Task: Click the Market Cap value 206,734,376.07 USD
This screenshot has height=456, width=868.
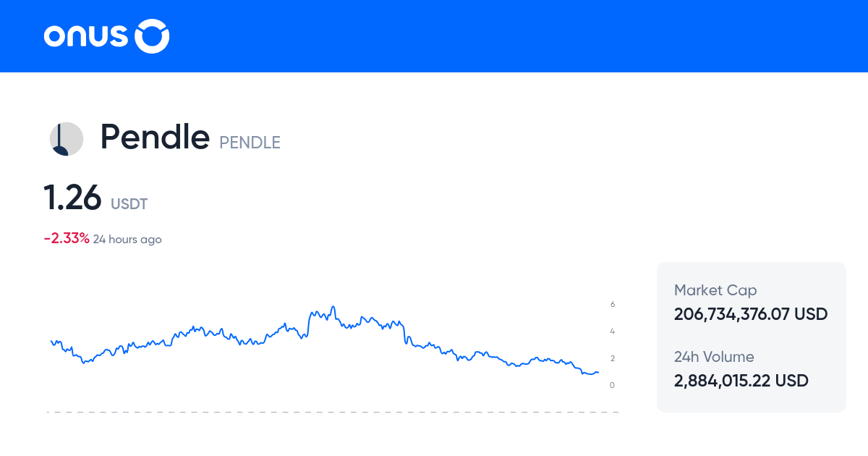Action: (x=750, y=314)
